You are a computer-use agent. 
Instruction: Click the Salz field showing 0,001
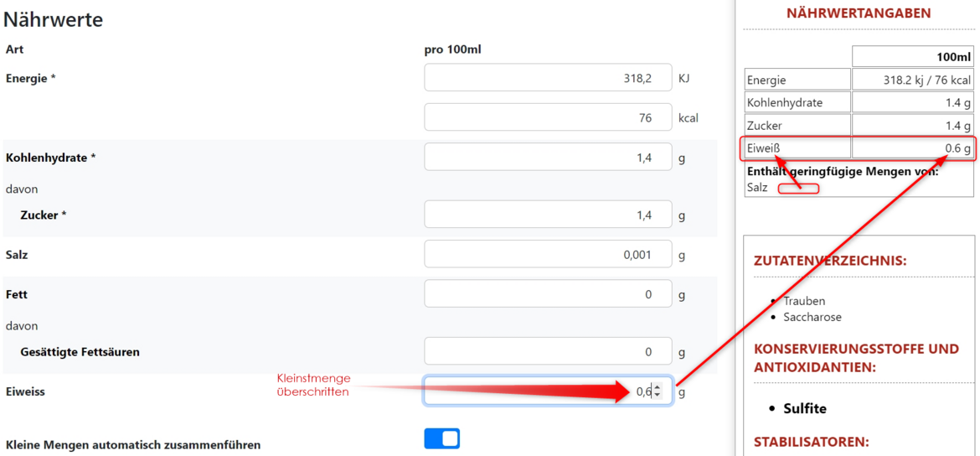pos(548,254)
